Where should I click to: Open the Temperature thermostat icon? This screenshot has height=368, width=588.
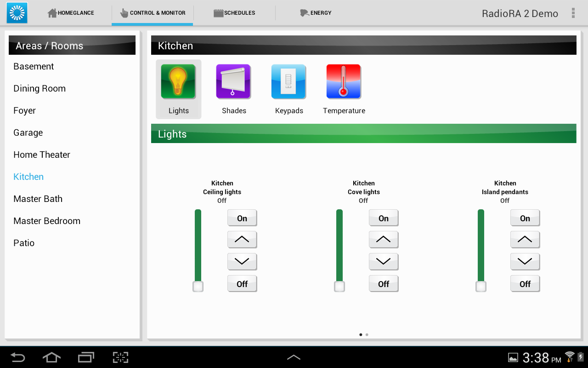coord(344,81)
